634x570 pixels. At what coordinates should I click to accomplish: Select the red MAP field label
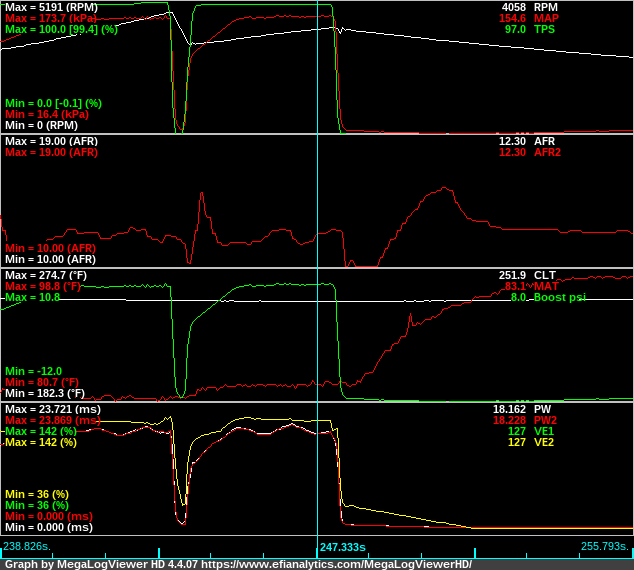pyautogui.click(x=547, y=18)
